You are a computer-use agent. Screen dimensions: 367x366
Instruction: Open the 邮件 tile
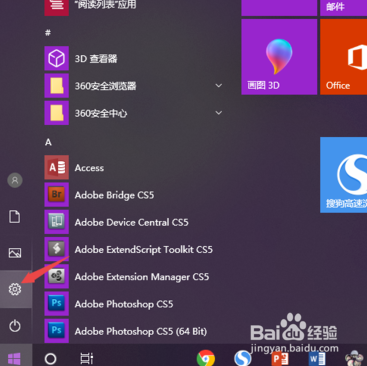343,7
